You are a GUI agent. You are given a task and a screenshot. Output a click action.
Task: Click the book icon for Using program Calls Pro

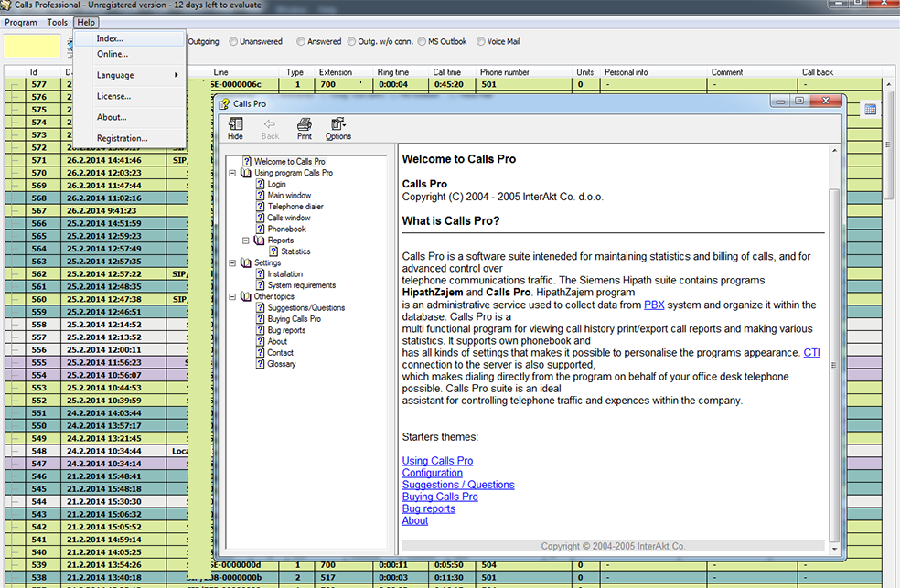246,173
